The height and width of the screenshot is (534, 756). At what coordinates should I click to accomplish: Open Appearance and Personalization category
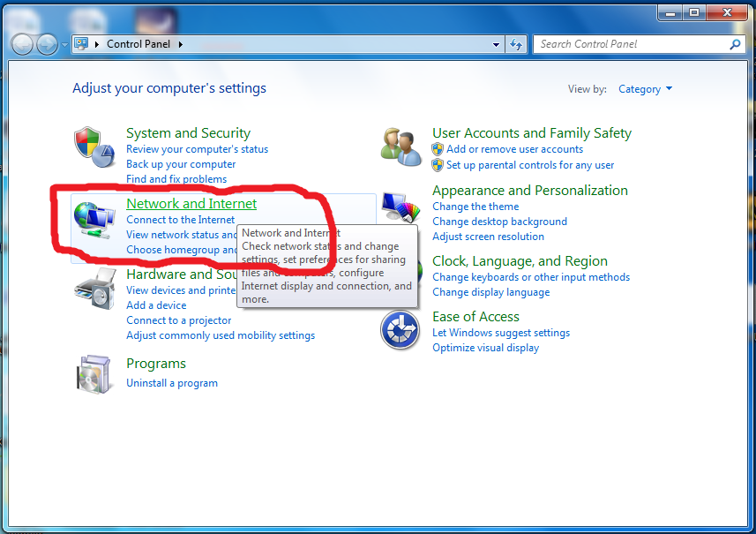click(530, 191)
